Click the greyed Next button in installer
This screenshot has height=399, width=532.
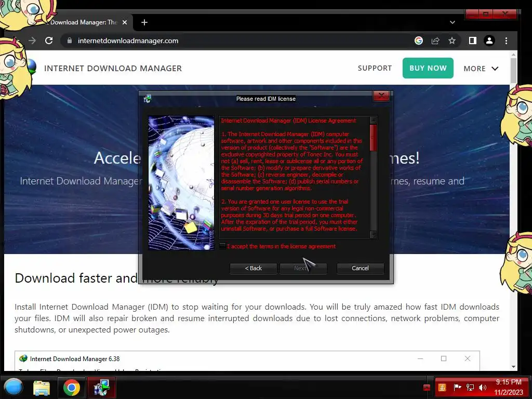[303, 268]
